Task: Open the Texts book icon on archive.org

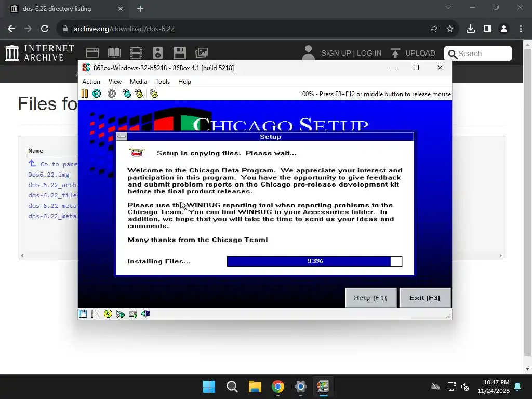Action: pyautogui.click(x=114, y=53)
